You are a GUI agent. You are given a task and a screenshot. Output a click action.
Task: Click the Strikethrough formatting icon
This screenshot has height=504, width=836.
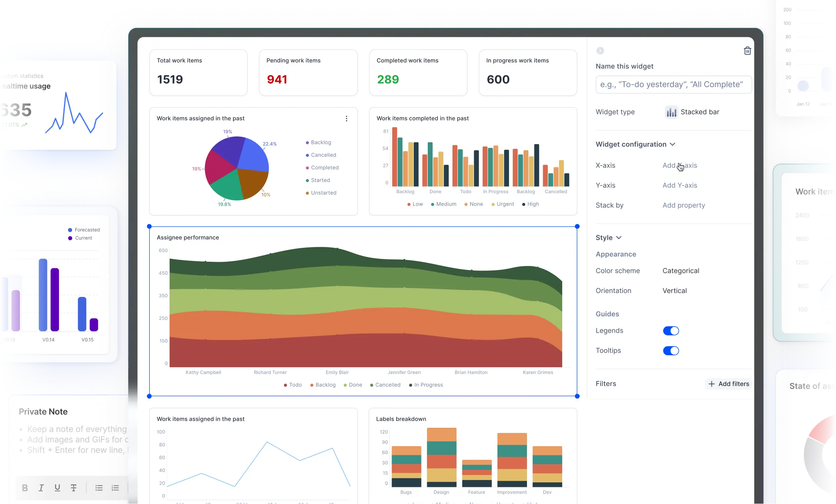(x=73, y=488)
